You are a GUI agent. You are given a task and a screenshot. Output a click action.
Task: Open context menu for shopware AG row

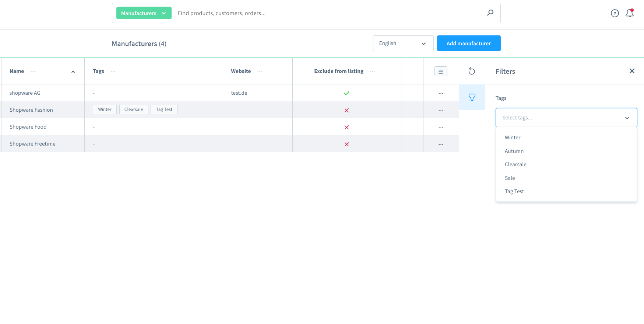[x=441, y=93]
